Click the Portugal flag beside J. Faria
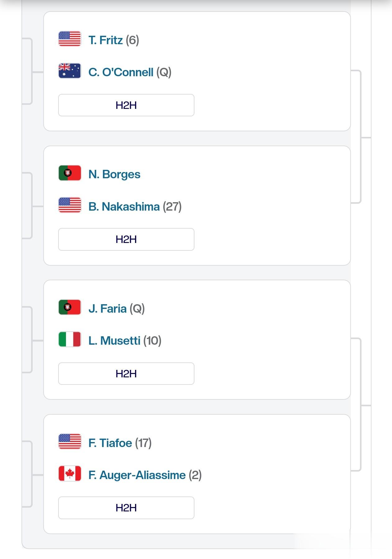The width and height of the screenshot is (392, 559). pos(70,307)
